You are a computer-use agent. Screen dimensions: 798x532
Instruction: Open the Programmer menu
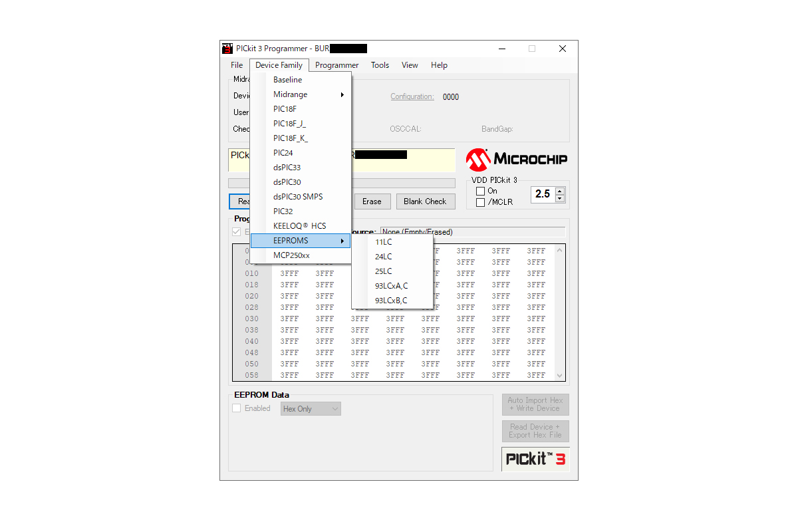[336, 65]
